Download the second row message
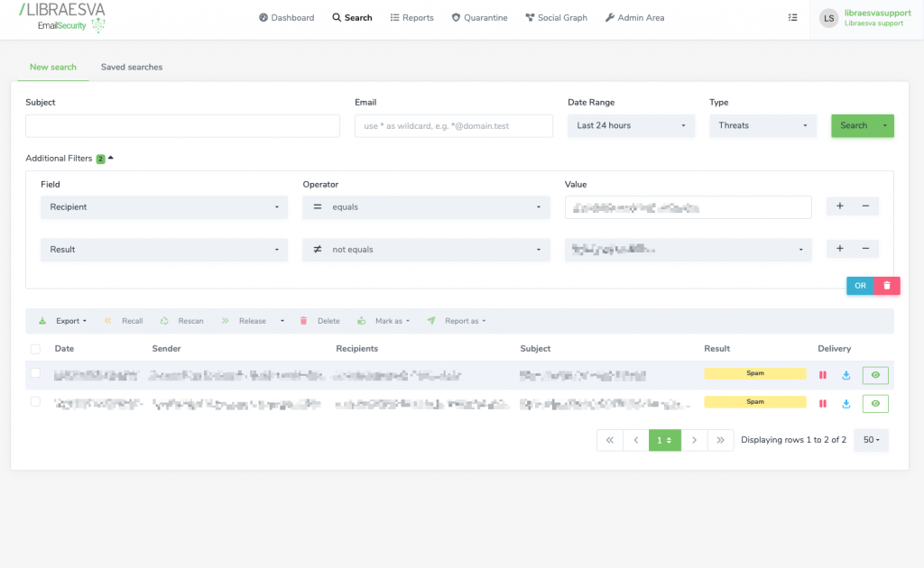Viewport: 924px width, 568px height. point(846,403)
